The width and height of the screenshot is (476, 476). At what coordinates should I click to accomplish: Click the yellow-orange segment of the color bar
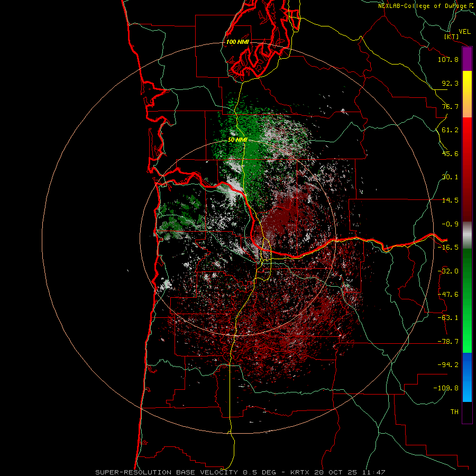467,94
